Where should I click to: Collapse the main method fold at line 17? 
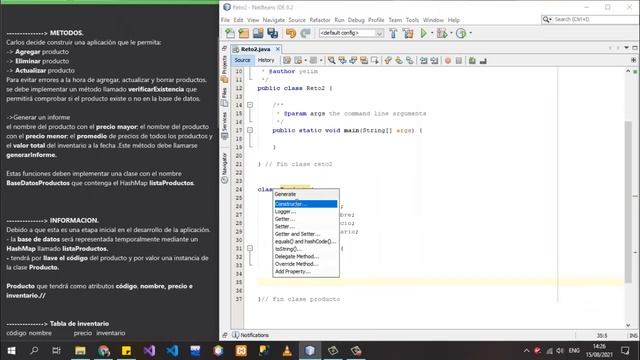250,130
